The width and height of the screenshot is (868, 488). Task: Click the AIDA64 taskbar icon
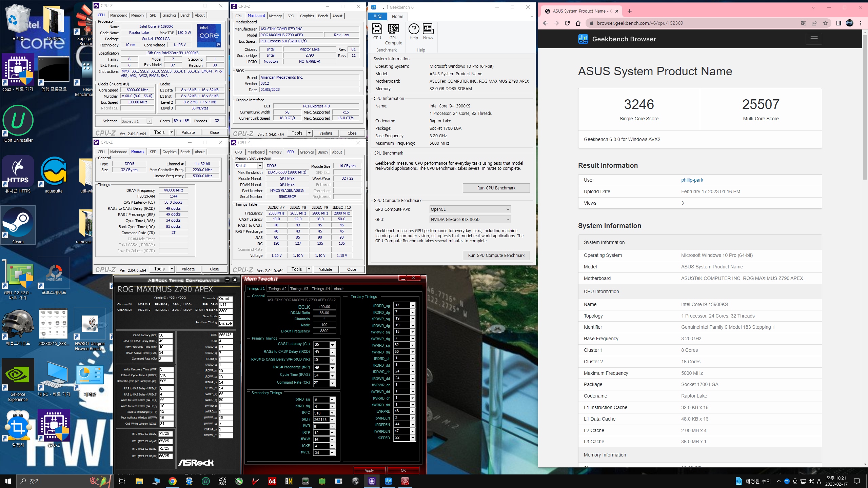[x=272, y=481]
